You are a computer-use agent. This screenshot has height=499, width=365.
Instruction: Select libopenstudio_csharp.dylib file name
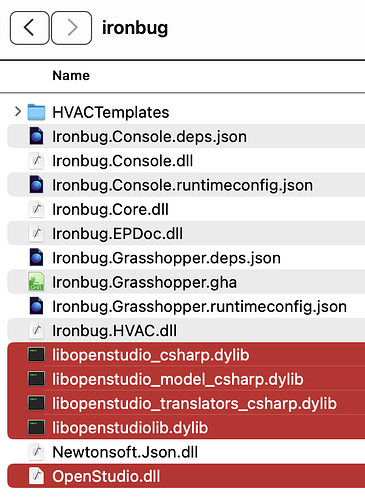(151, 355)
